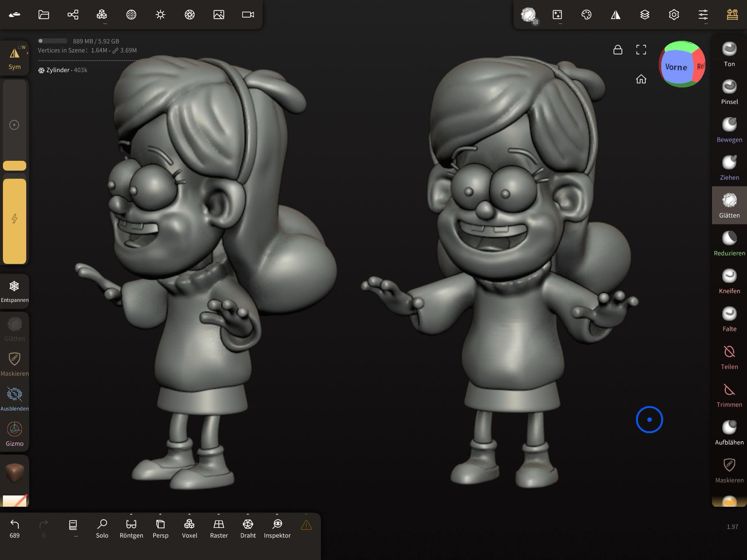Toggle Sym symmetry on the left panel
747x560 pixels.
pyautogui.click(x=15, y=58)
